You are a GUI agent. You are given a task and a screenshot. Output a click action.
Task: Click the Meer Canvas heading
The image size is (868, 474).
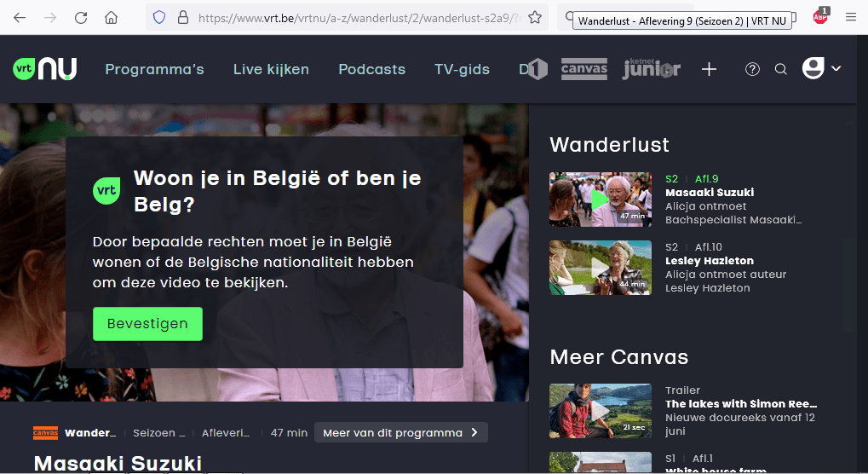619,357
